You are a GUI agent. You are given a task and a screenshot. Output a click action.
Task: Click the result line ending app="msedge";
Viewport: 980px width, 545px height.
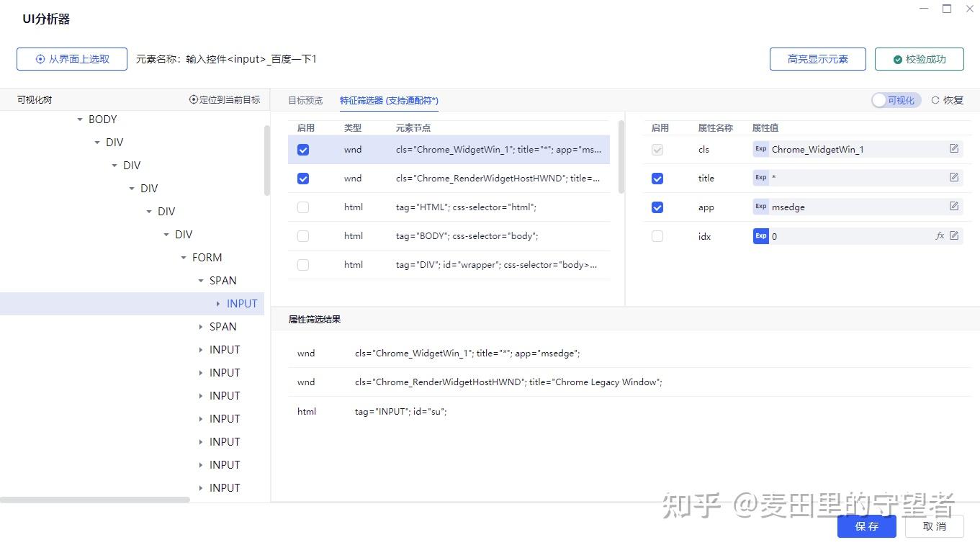click(467, 353)
